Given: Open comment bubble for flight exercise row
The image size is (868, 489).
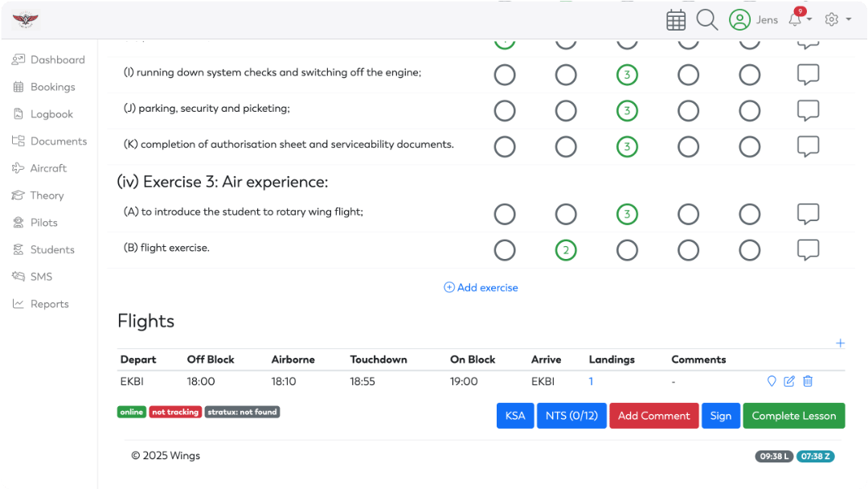Looking at the screenshot, I should (x=808, y=250).
